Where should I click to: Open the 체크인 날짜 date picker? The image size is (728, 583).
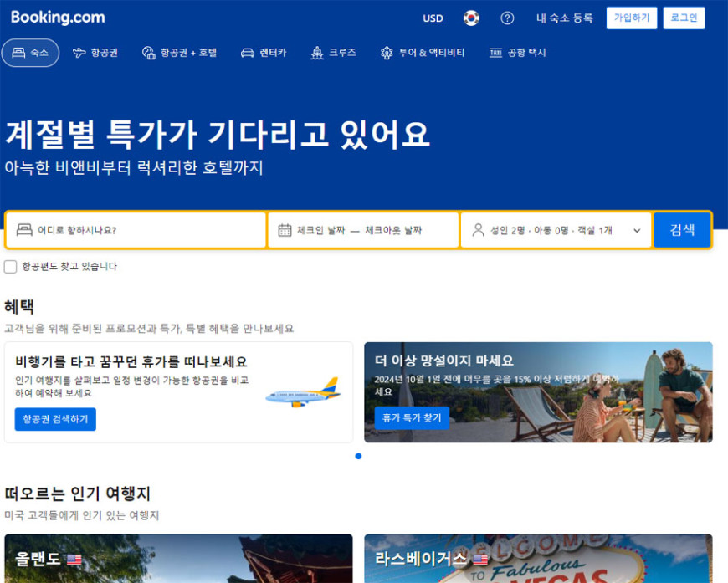click(320, 230)
